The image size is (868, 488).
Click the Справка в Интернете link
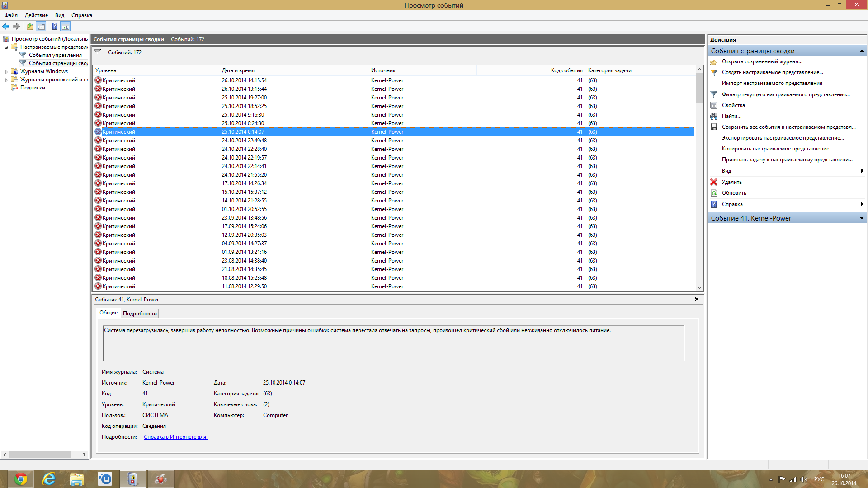point(175,437)
